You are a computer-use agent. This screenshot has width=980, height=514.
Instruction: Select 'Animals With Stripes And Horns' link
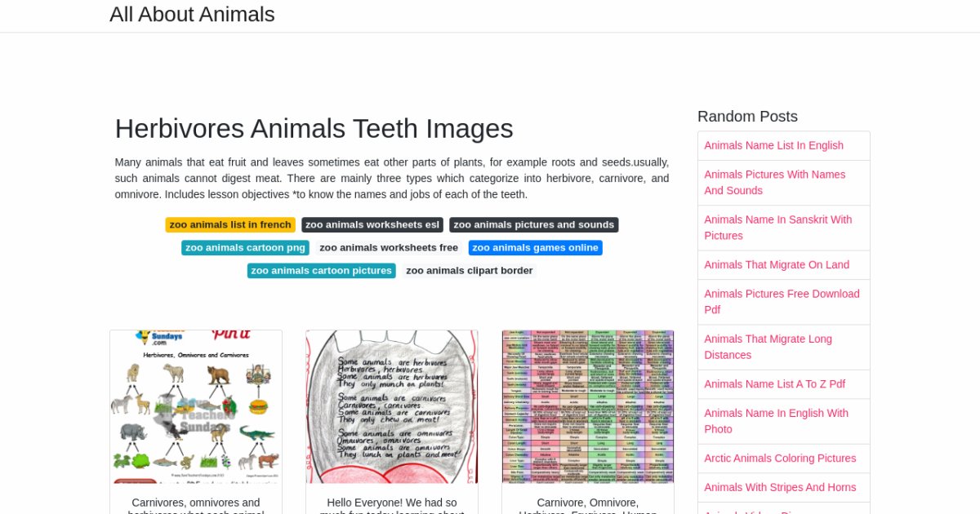point(780,488)
